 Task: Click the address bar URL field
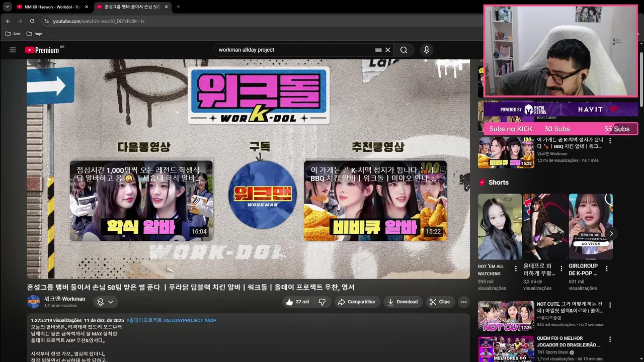point(262,21)
